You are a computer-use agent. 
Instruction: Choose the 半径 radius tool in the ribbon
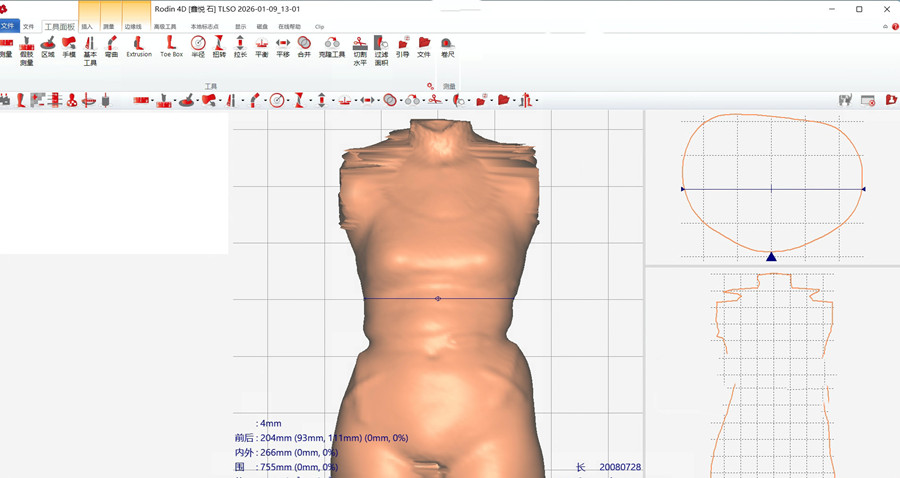198,47
